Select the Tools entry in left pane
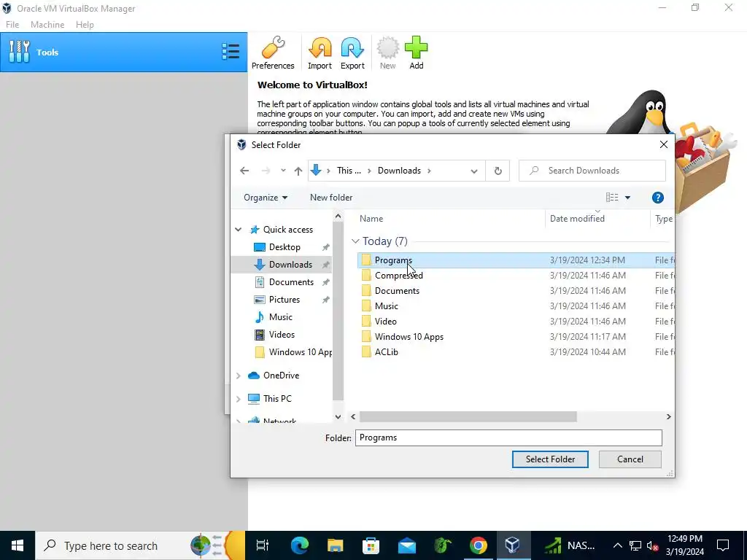The width and height of the screenshot is (747, 560). [x=124, y=52]
